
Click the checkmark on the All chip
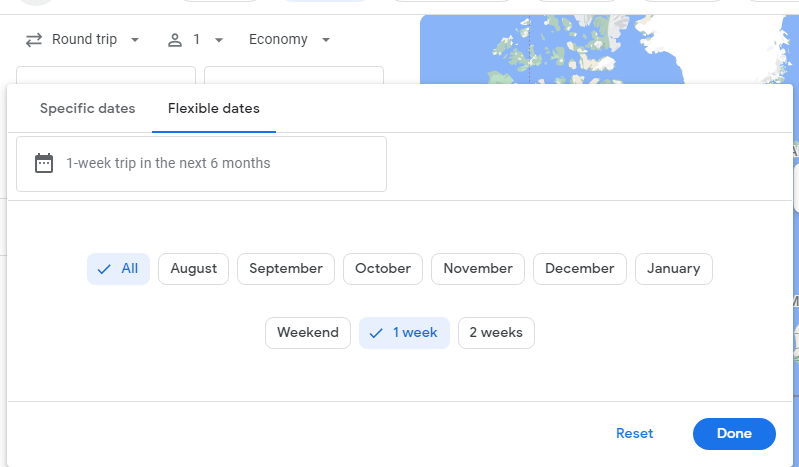pyautogui.click(x=104, y=269)
